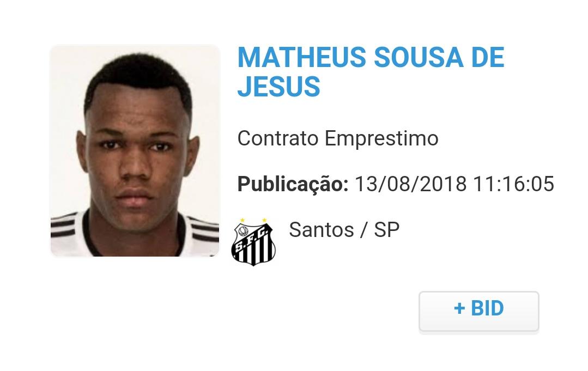The width and height of the screenshot is (588, 371).
Task: Click the bold Publicação label
Action: (x=293, y=184)
